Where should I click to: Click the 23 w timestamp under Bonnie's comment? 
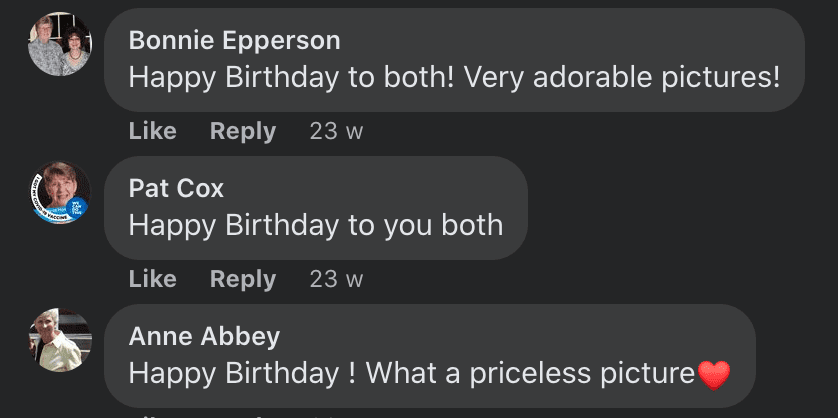point(336,131)
